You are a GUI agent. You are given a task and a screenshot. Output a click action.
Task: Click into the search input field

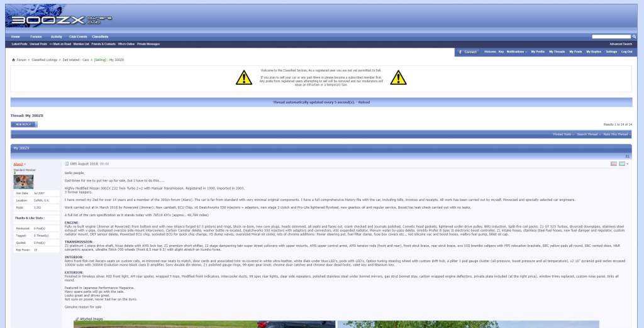tap(611, 37)
